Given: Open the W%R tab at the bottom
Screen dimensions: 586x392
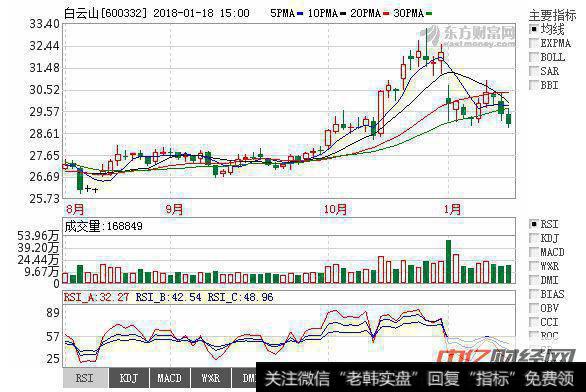Looking at the screenshot, I should point(211,378).
